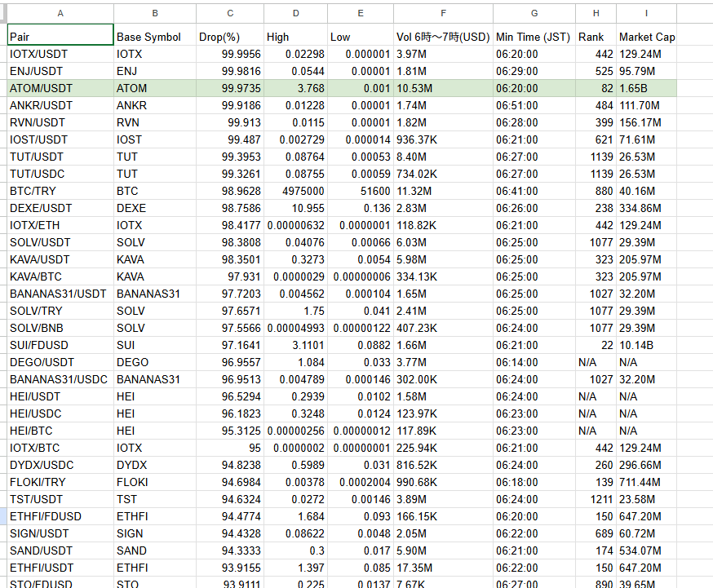Select the DEGO/USDT pair cell
The image size is (713, 588).
pyautogui.click(x=60, y=362)
